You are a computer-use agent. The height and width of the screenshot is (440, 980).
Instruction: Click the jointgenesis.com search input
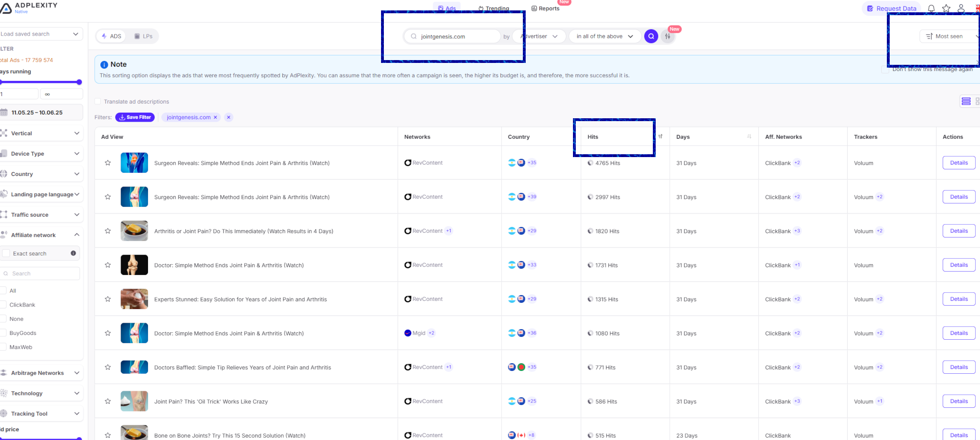click(452, 36)
